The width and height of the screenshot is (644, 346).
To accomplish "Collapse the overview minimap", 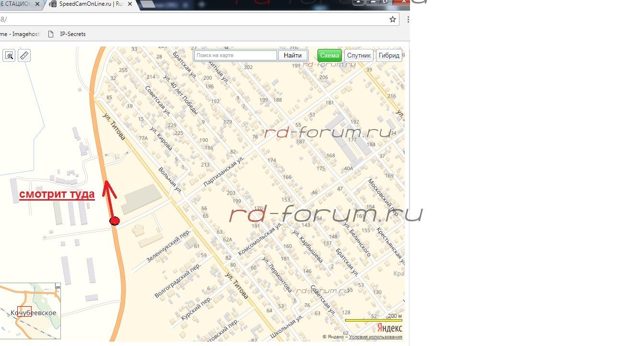I will click(x=58, y=286).
